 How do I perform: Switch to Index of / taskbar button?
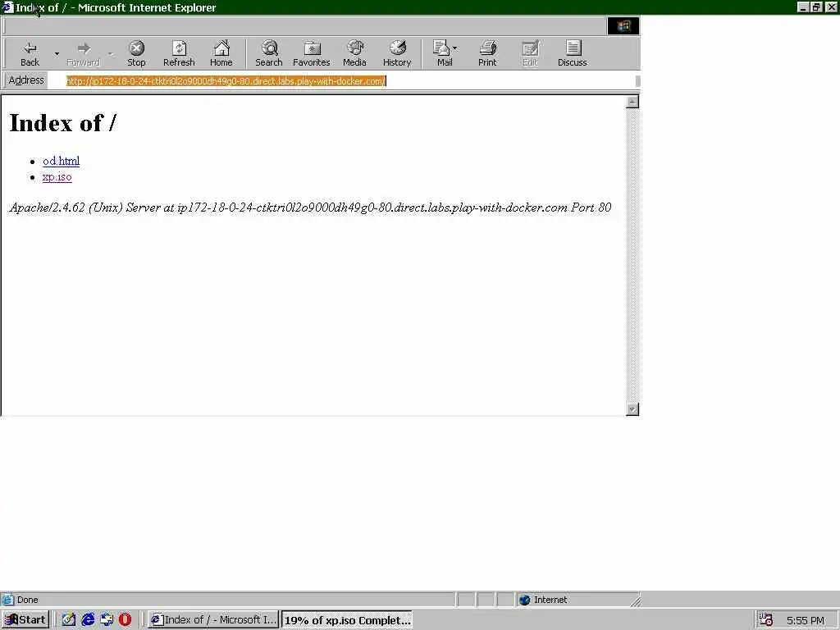(213, 620)
